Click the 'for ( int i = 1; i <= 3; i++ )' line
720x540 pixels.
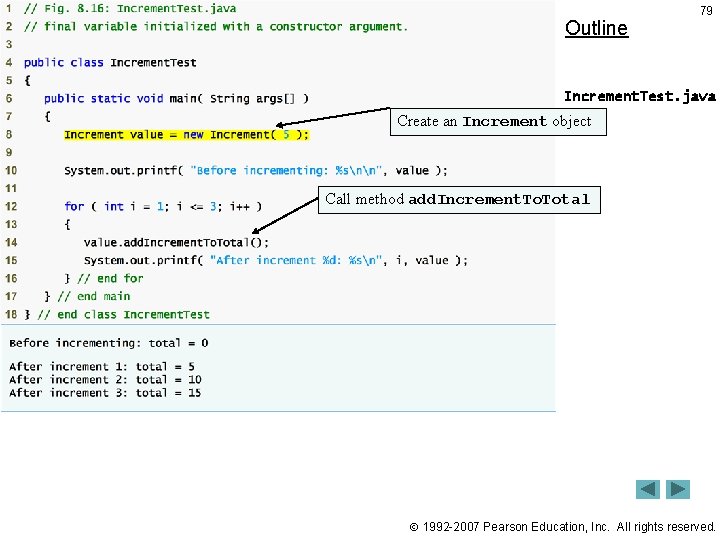coord(163,206)
